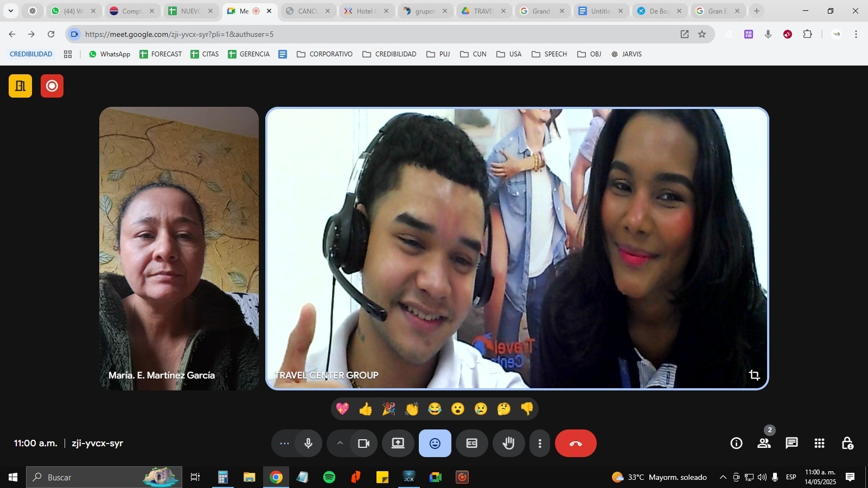
Task: Toggle closed captions on
Action: click(x=471, y=444)
